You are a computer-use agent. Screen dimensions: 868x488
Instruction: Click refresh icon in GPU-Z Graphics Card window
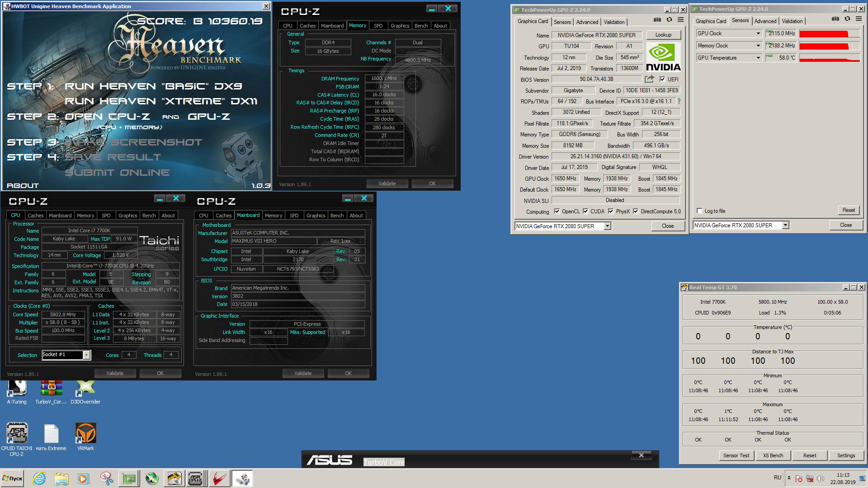tap(669, 20)
